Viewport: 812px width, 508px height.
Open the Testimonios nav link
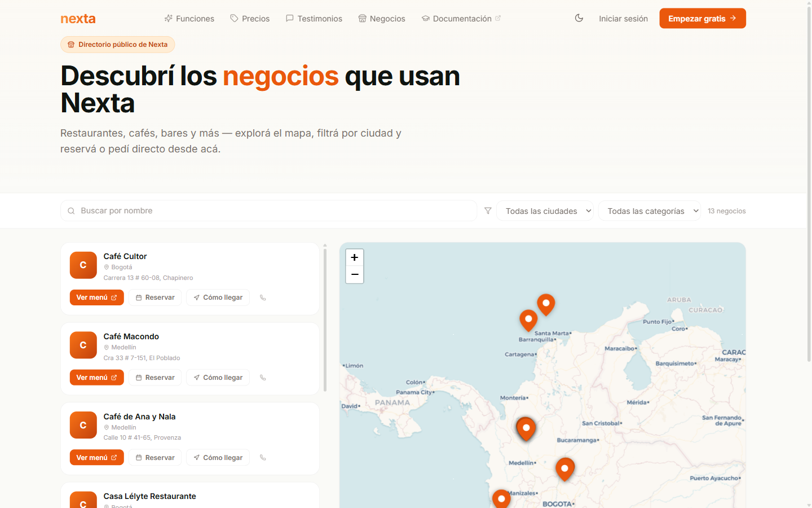tap(314, 19)
